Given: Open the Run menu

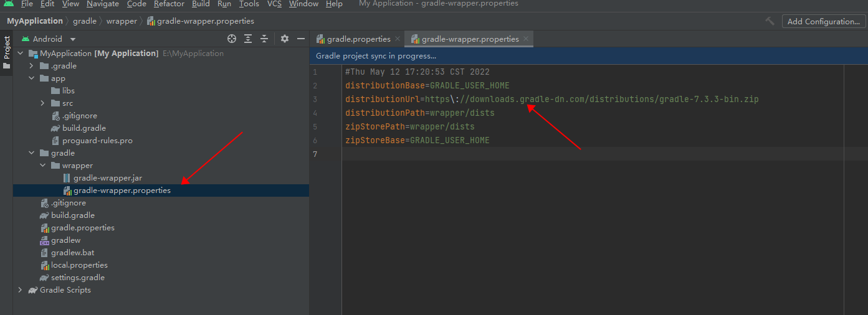Looking at the screenshot, I should point(224,4).
